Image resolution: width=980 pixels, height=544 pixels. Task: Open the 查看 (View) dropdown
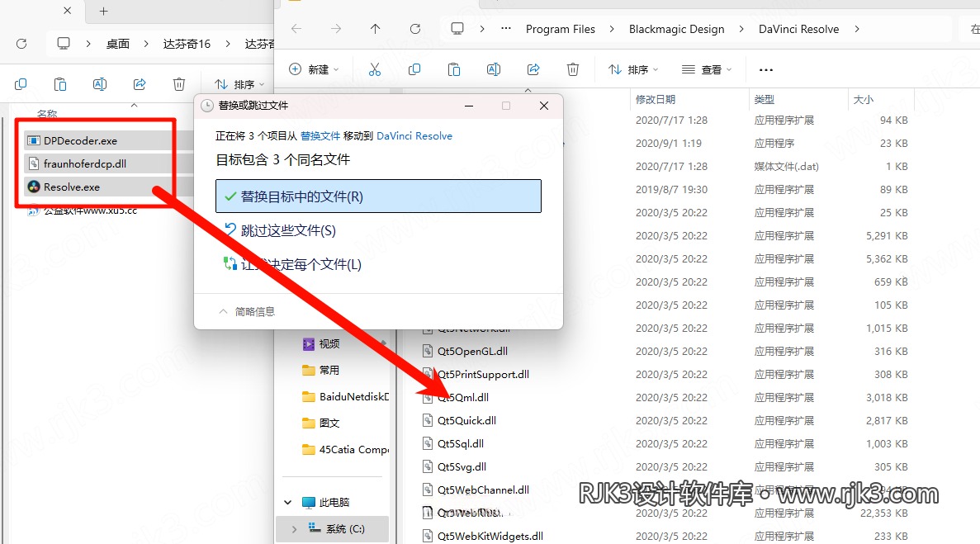point(707,69)
